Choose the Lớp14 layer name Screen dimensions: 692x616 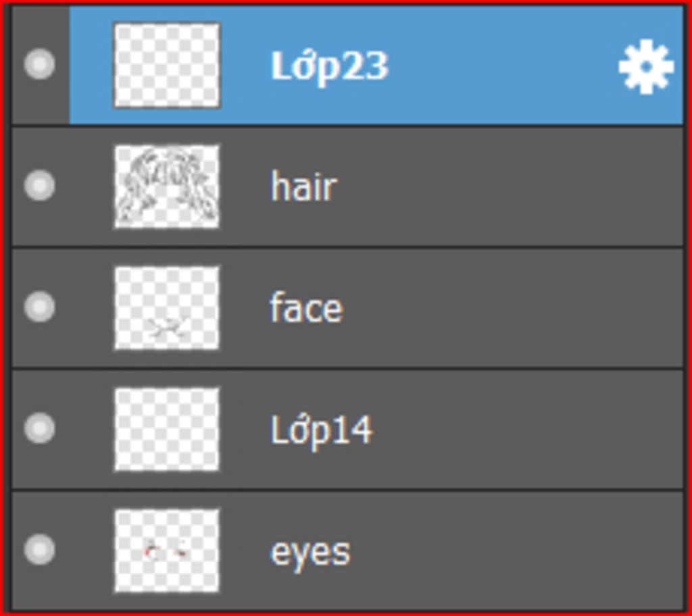tap(322, 429)
